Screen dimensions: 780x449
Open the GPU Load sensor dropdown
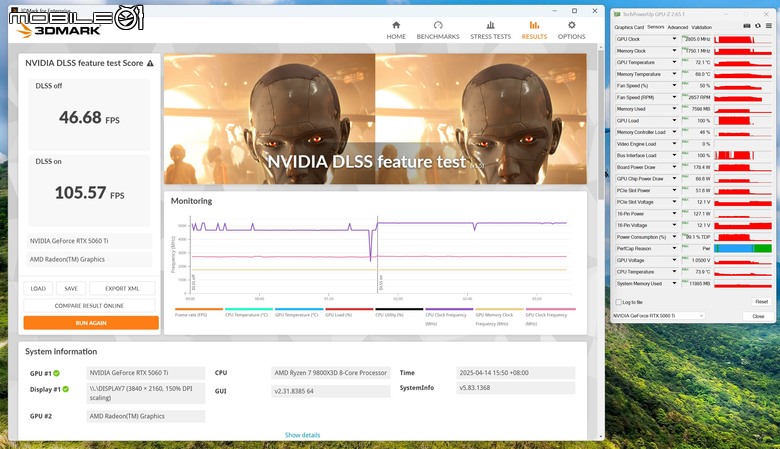click(x=674, y=120)
